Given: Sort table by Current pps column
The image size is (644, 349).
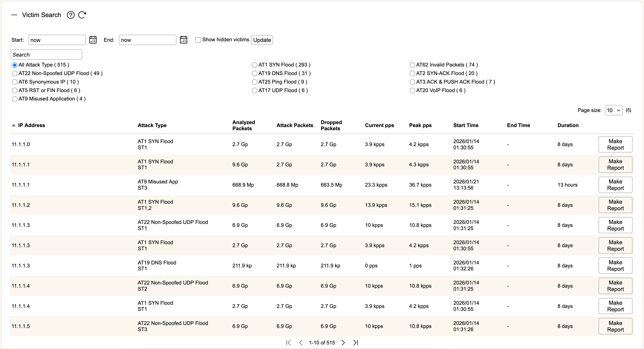Looking at the screenshot, I should pyautogui.click(x=379, y=125).
